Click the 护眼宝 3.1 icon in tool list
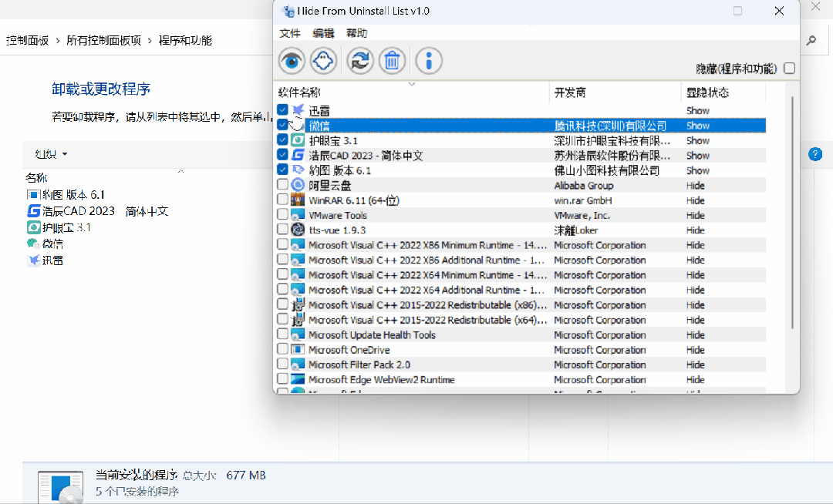833x504 pixels. pos(298,140)
